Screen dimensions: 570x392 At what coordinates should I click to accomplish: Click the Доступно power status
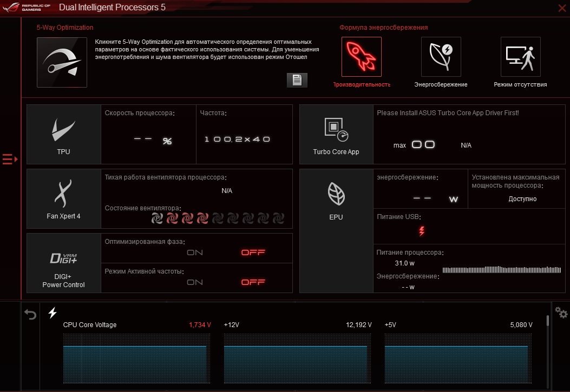coord(522,199)
